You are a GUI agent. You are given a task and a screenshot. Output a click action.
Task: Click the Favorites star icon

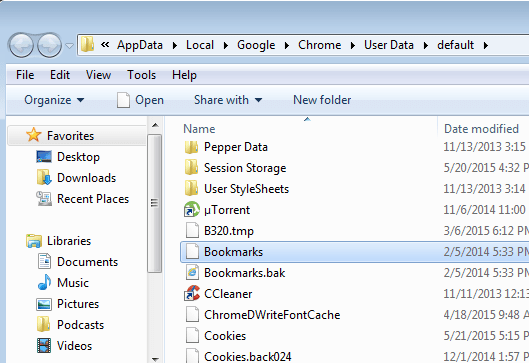point(34,135)
